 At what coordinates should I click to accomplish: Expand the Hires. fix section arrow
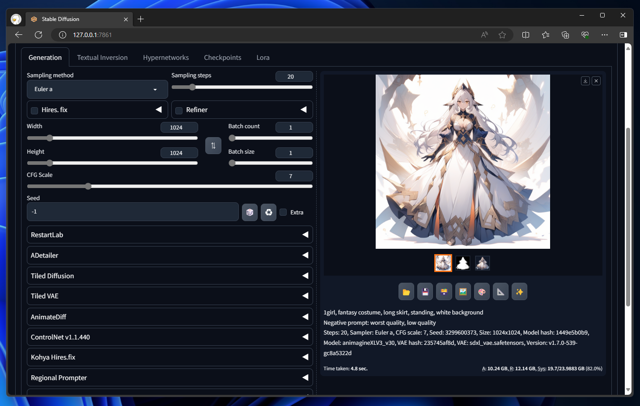(x=158, y=109)
